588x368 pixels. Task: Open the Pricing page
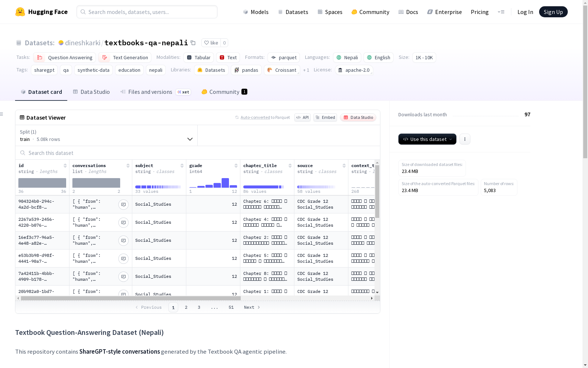[480, 12]
